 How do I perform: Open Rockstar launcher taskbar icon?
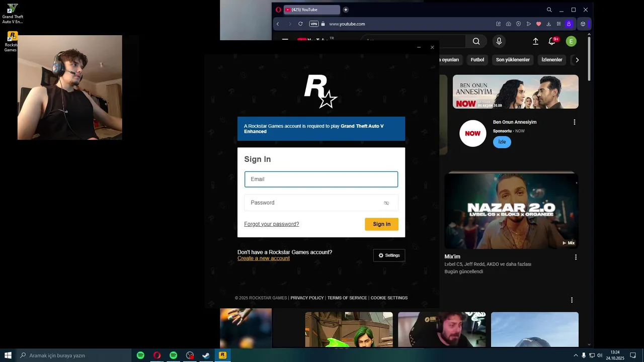(222, 355)
